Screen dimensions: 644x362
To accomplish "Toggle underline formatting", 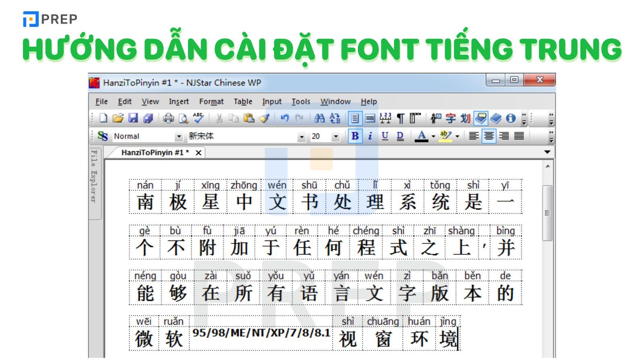I will click(385, 137).
